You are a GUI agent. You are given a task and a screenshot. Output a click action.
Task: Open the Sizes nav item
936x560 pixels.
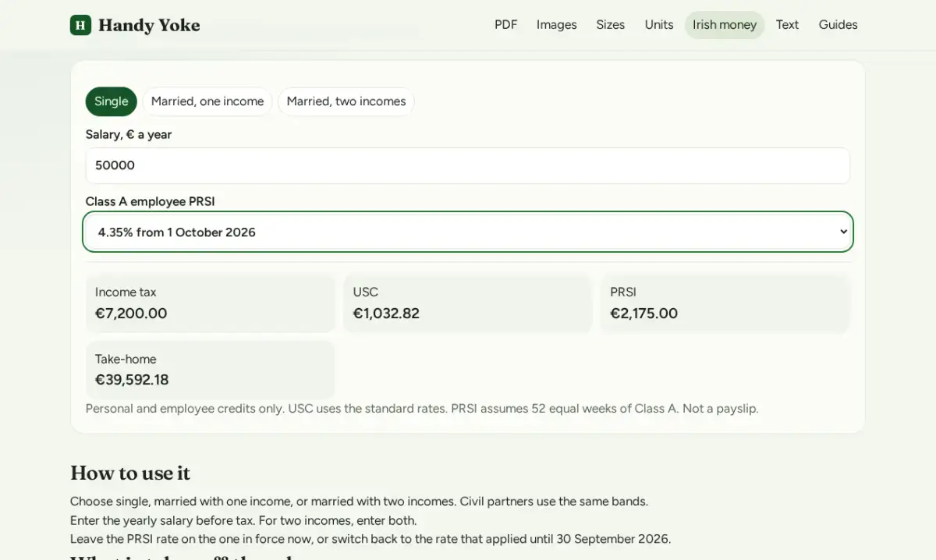click(610, 25)
